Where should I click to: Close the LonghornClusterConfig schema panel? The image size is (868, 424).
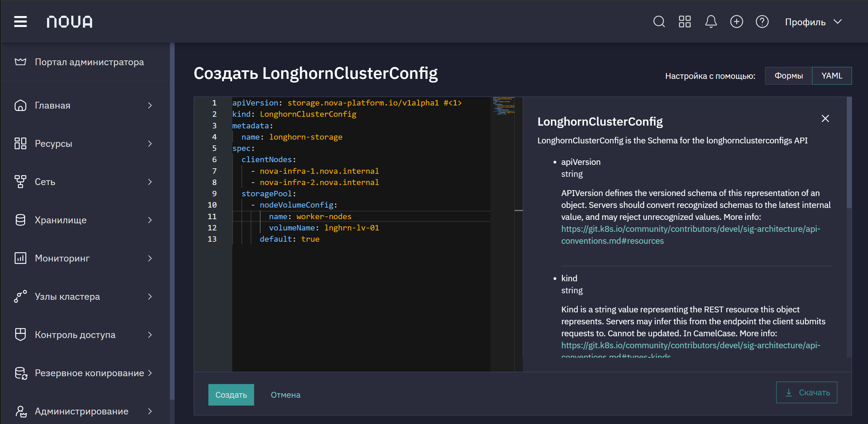click(x=825, y=118)
